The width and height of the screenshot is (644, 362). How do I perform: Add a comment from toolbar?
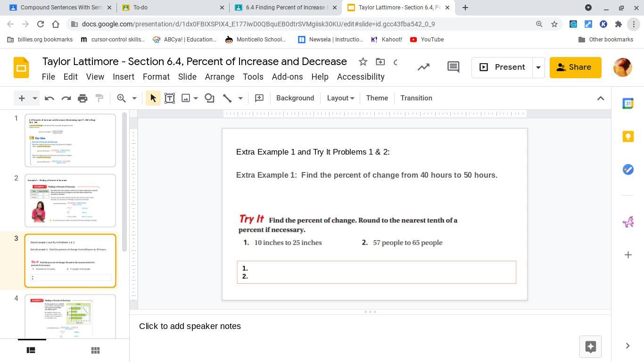[259, 98]
